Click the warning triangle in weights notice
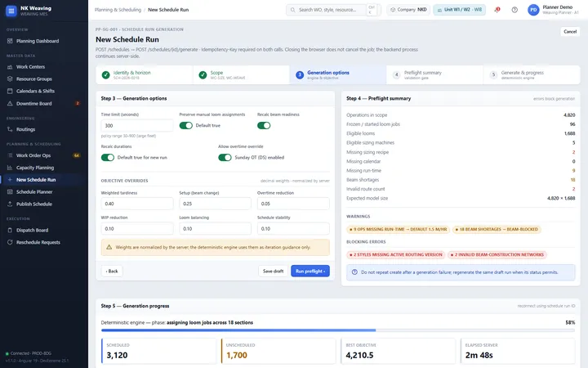Viewport: 588px width, 368px height. (x=109, y=247)
